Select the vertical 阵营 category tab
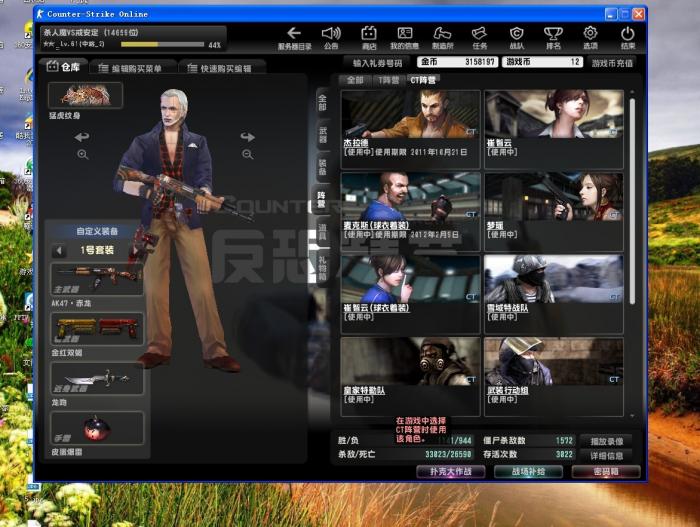Viewport: 700px width, 527px height. [321, 200]
